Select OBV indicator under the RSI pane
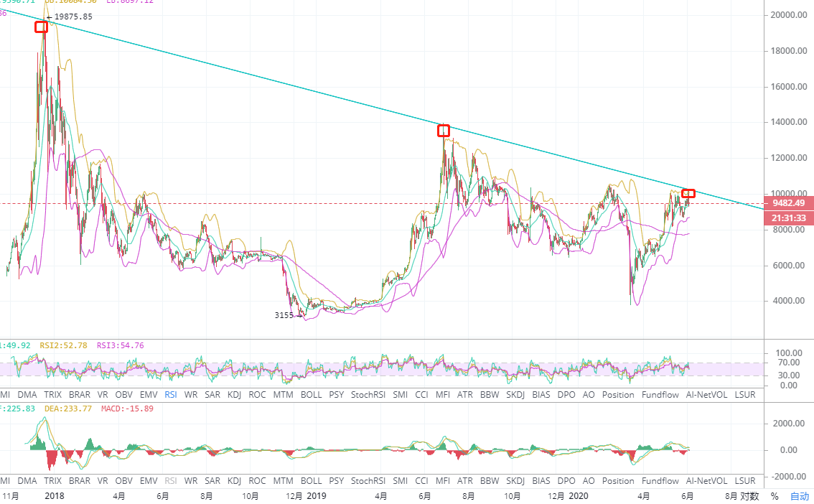 click(x=123, y=394)
